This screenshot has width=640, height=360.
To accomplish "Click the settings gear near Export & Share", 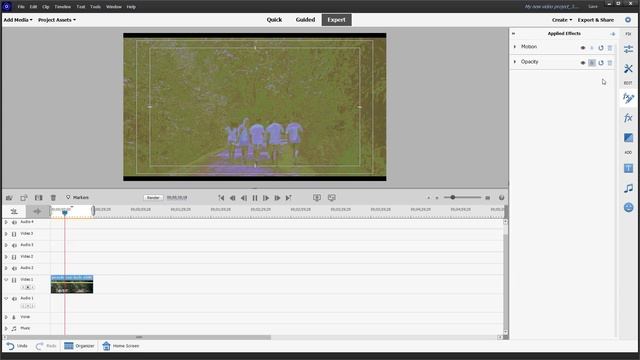I will pos(628,20).
